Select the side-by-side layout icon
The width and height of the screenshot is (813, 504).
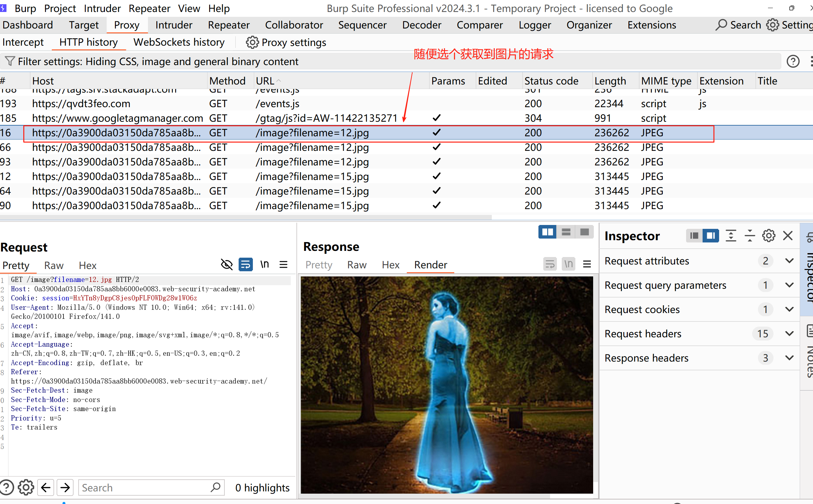547,232
